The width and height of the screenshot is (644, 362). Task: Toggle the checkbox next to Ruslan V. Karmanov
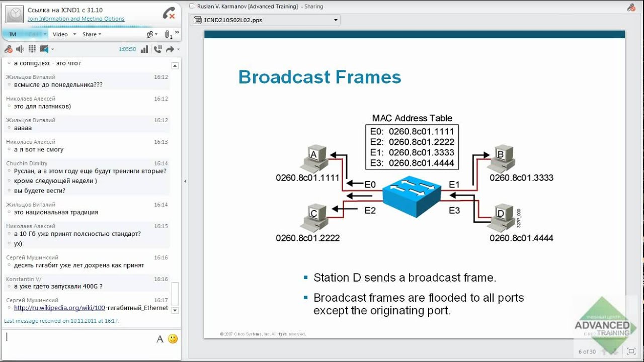(192, 7)
